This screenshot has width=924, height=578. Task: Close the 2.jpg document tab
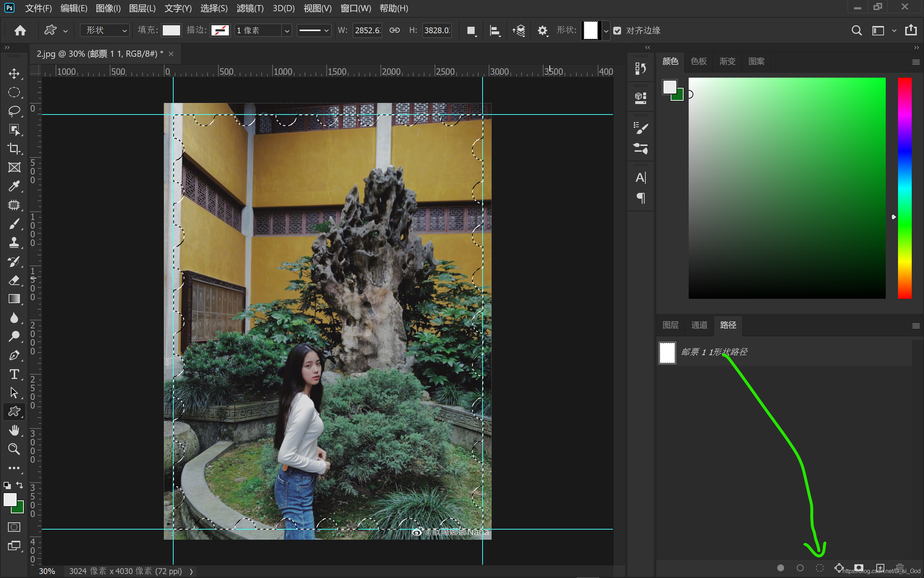(171, 54)
